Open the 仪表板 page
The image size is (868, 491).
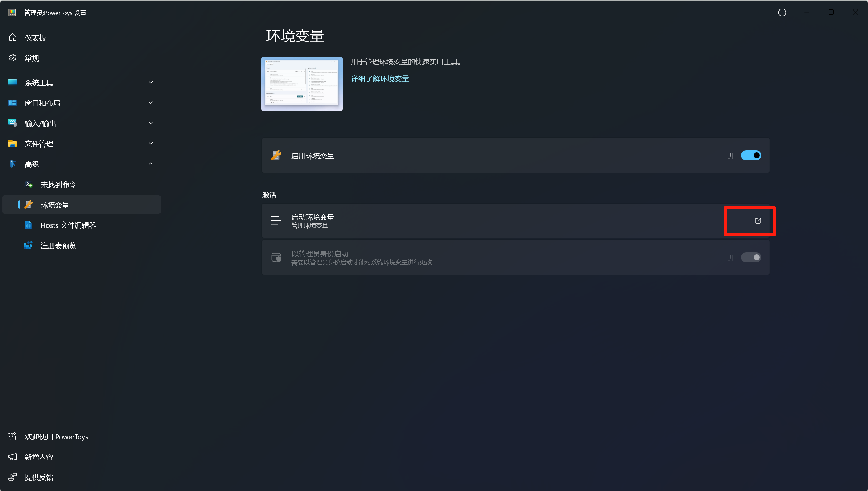coord(81,38)
